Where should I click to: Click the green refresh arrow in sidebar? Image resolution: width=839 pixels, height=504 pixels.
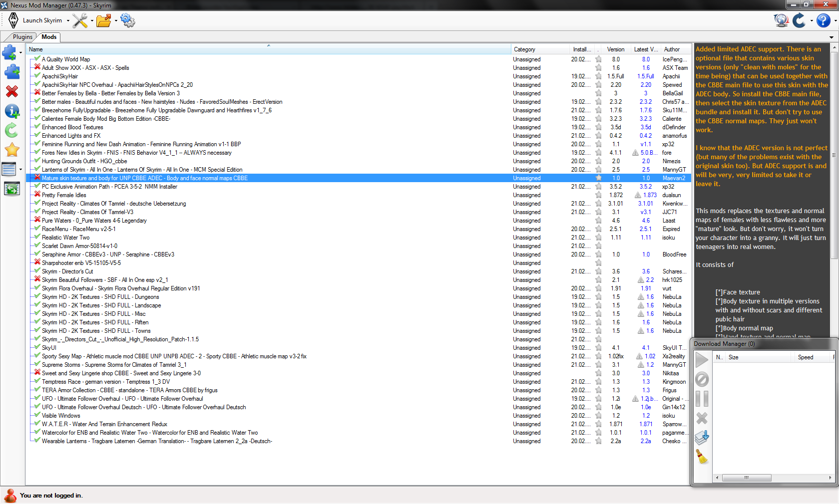click(11, 130)
